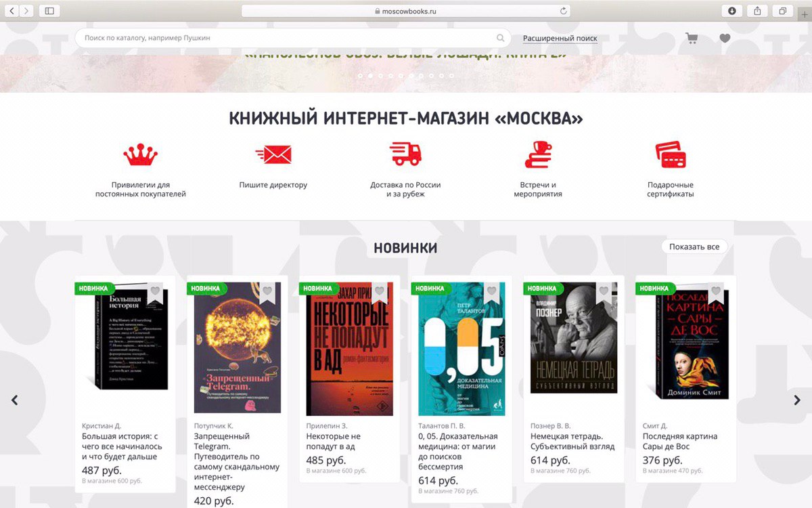Toggle the favorite heart on the Большая история book

point(155,291)
